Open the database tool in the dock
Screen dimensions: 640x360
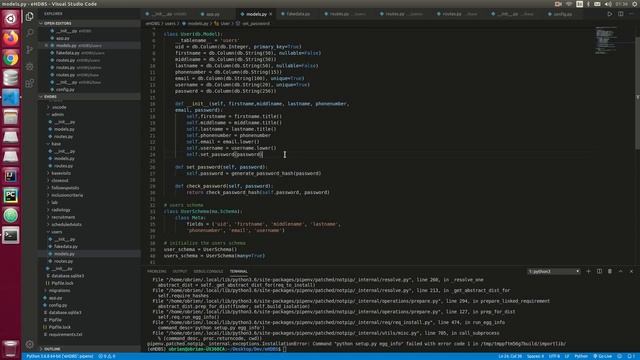click(x=11, y=78)
